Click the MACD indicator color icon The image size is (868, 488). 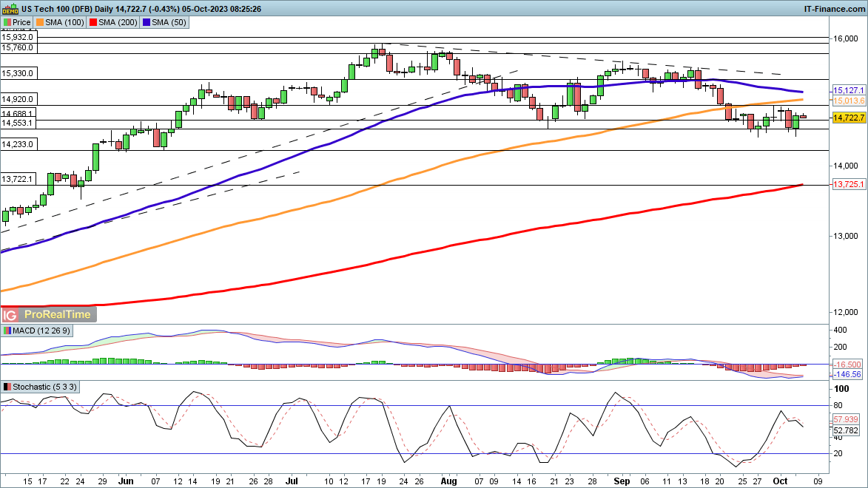pos(7,331)
